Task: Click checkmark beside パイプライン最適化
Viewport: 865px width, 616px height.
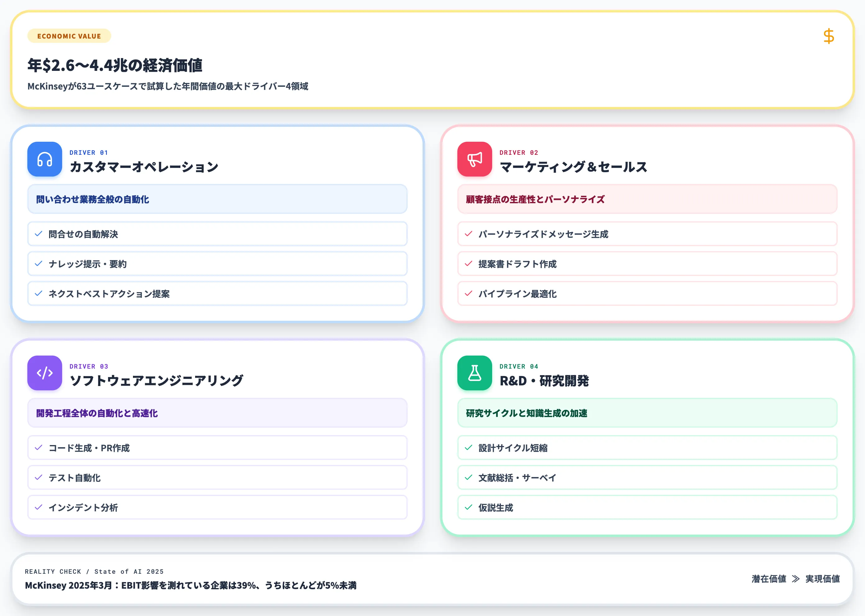Action: point(468,294)
